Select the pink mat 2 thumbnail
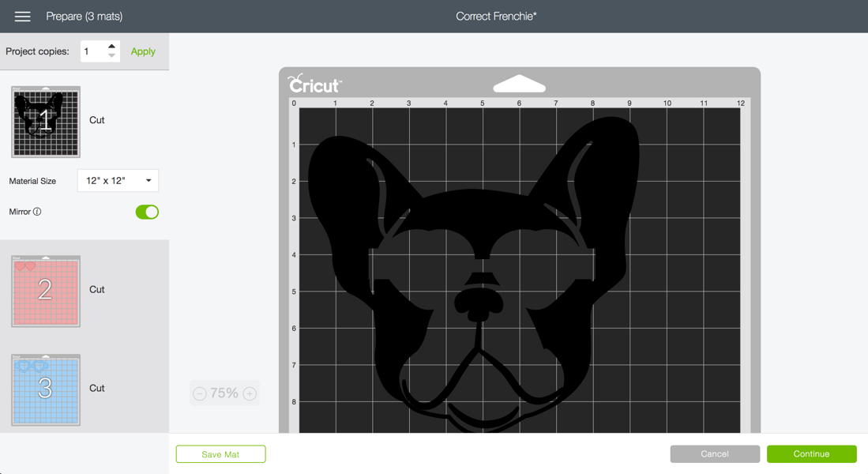The width and height of the screenshot is (868, 474). pos(46,291)
